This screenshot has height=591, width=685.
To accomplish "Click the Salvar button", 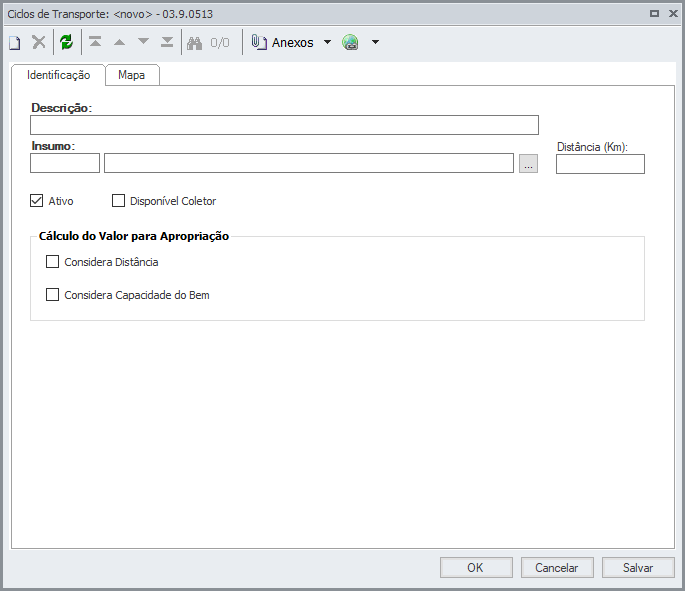I will 638,567.
